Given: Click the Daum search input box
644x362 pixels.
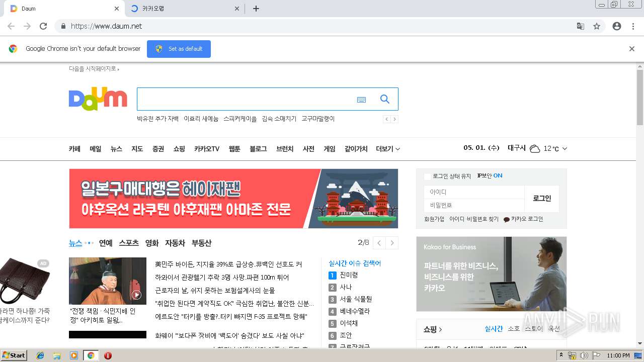Looking at the screenshot, I should click(x=247, y=99).
